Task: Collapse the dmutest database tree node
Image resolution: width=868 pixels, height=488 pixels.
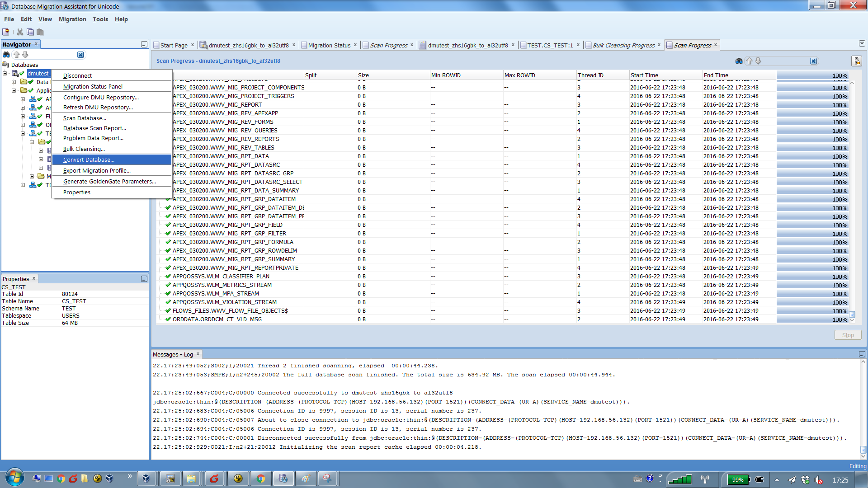Action: pos(5,73)
